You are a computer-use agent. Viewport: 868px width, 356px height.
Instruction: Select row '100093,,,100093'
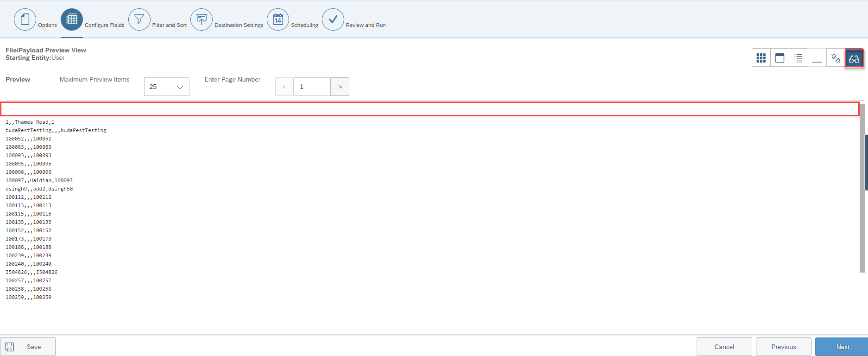click(29, 155)
